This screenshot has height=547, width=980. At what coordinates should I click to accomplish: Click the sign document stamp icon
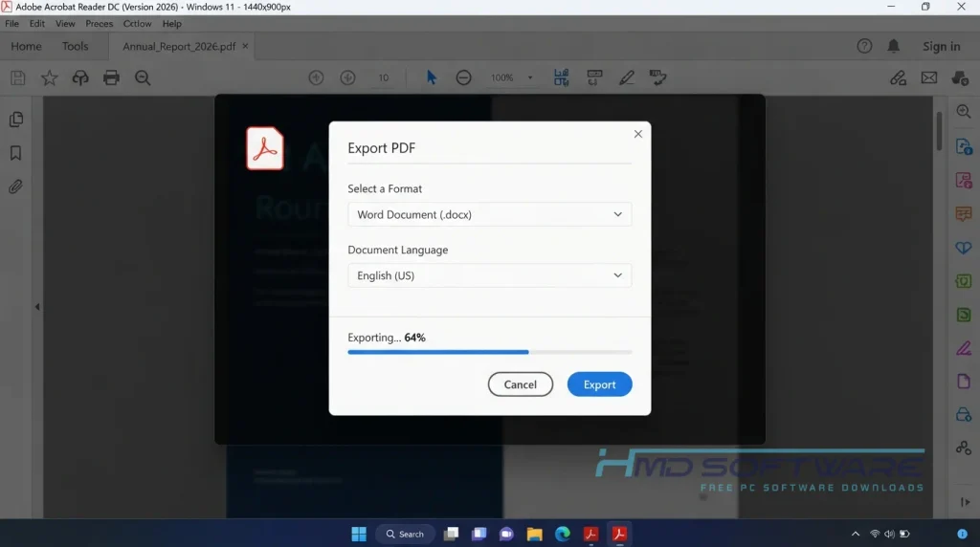[x=658, y=77]
